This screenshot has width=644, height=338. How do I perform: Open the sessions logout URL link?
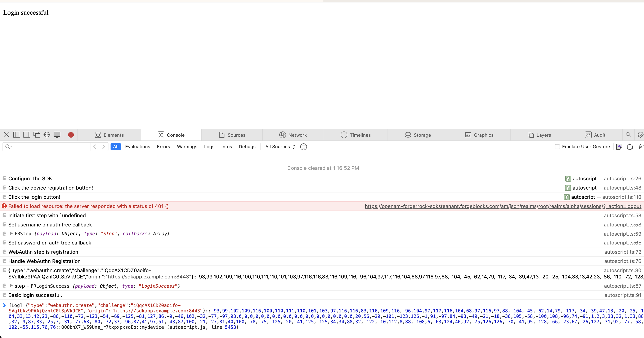[503, 206]
